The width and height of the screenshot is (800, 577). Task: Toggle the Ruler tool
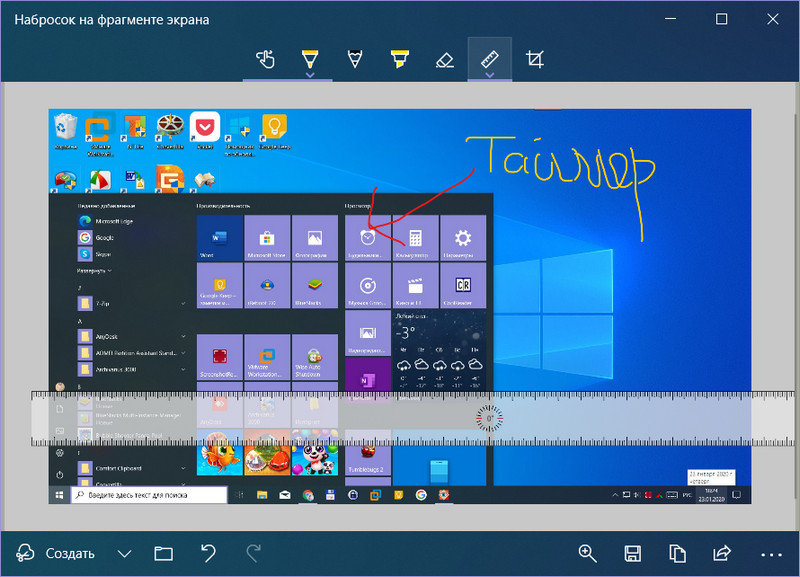pyautogui.click(x=489, y=59)
